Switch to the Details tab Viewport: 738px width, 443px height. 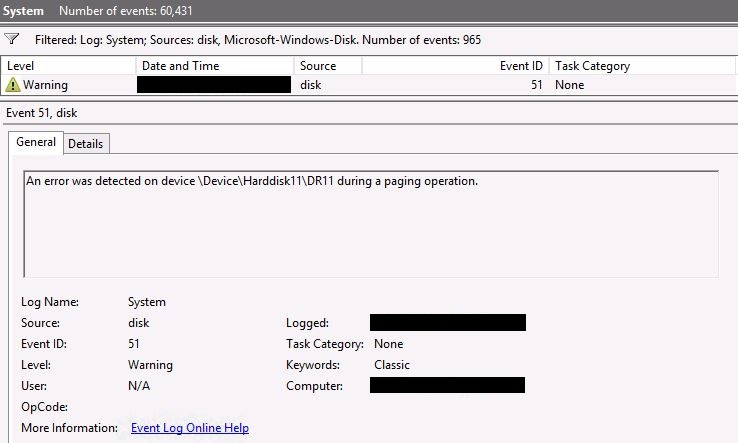[x=86, y=144]
